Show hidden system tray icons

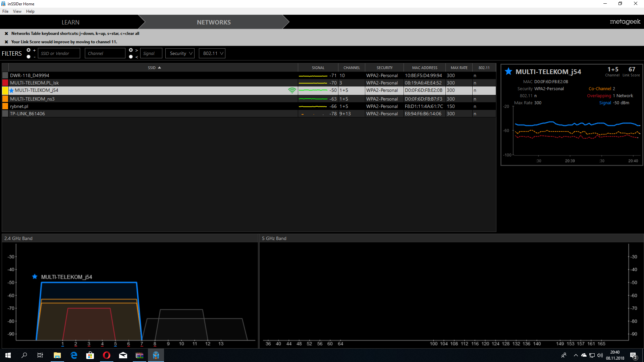point(576,355)
